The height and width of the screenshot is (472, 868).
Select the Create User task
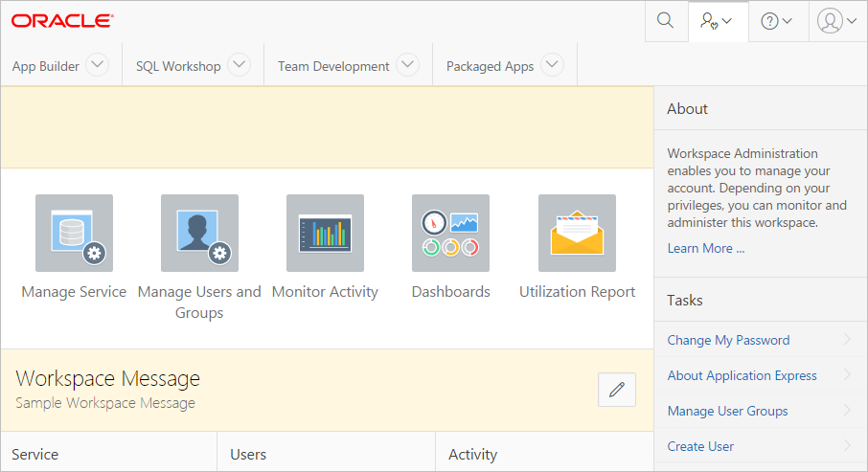click(700, 446)
